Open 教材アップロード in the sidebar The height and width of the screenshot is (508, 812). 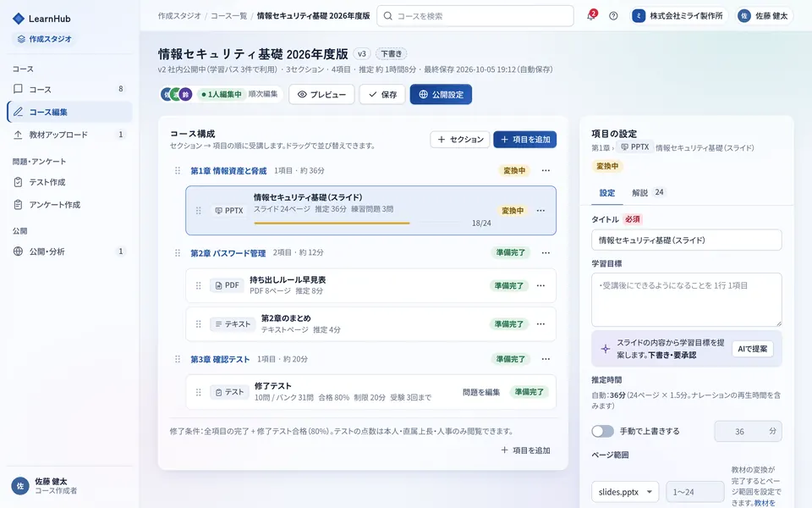tap(69, 135)
